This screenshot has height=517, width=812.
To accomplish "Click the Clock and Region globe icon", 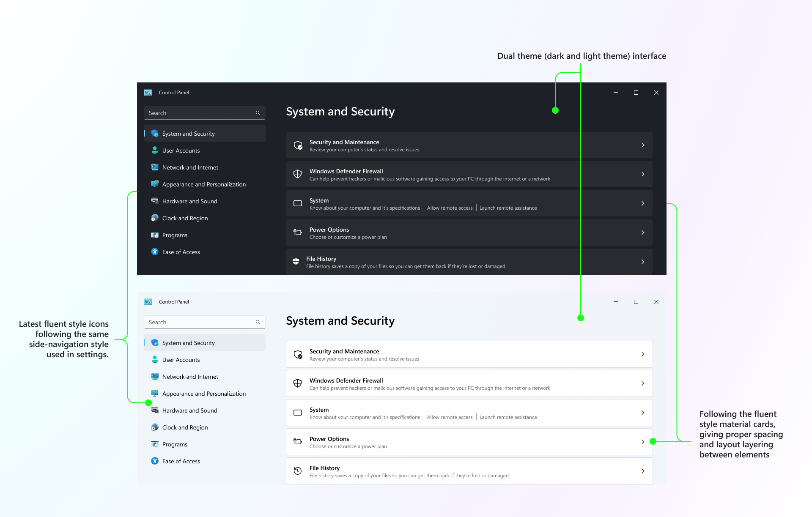I will (155, 218).
